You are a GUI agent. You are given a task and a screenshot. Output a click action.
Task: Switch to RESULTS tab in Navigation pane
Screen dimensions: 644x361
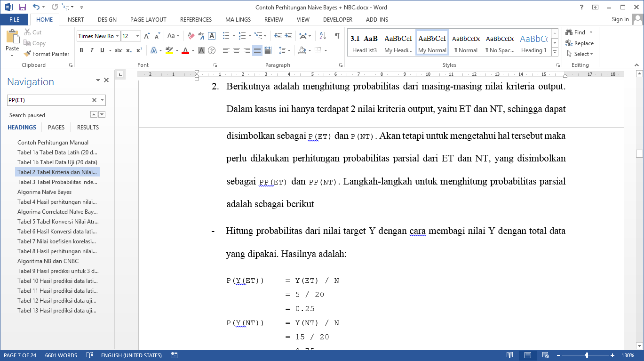point(88,128)
